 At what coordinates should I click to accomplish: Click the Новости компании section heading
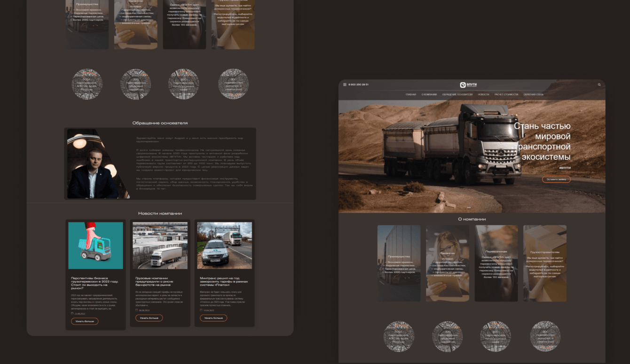click(x=160, y=213)
